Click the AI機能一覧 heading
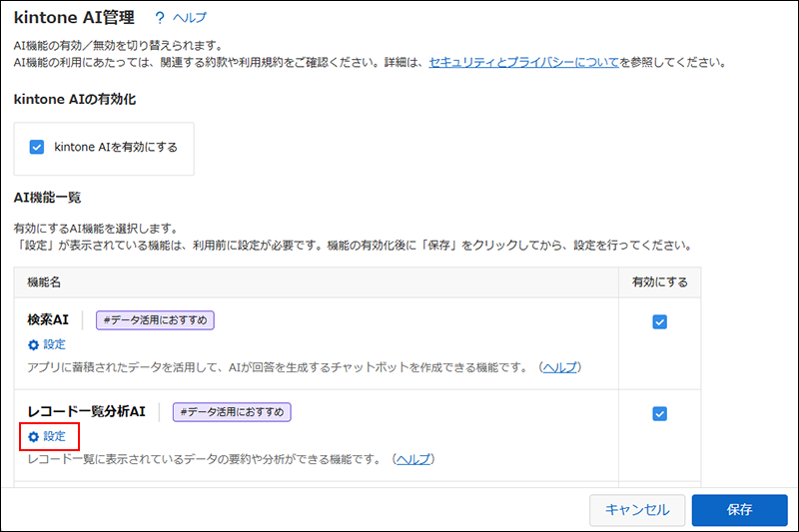Image resolution: width=799 pixels, height=532 pixels. (47, 198)
